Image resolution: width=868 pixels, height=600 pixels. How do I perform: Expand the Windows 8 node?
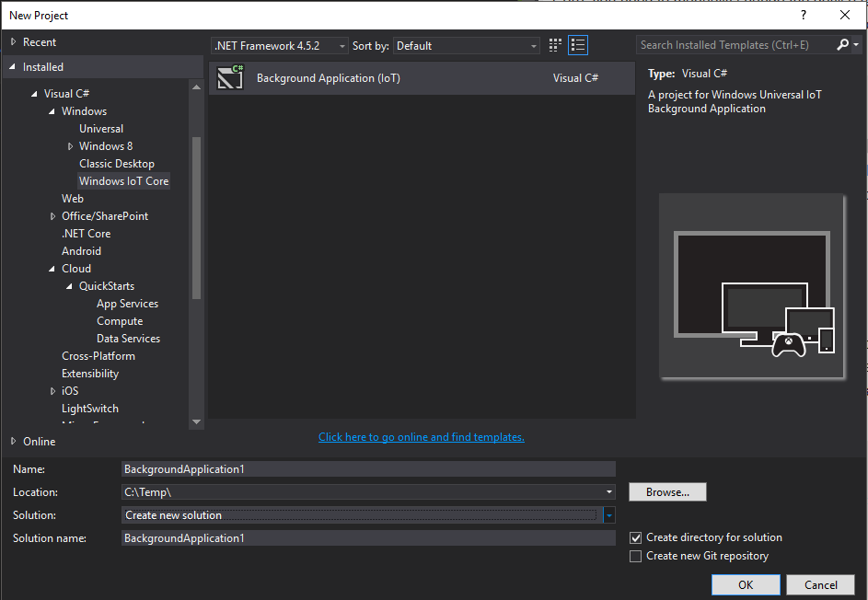[x=70, y=146]
